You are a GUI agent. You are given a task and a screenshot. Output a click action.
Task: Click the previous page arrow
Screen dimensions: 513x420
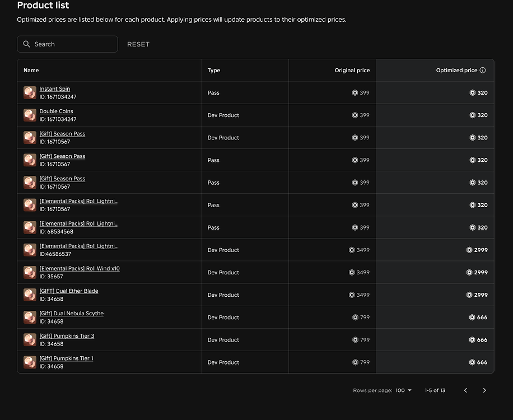[x=465, y=390]
